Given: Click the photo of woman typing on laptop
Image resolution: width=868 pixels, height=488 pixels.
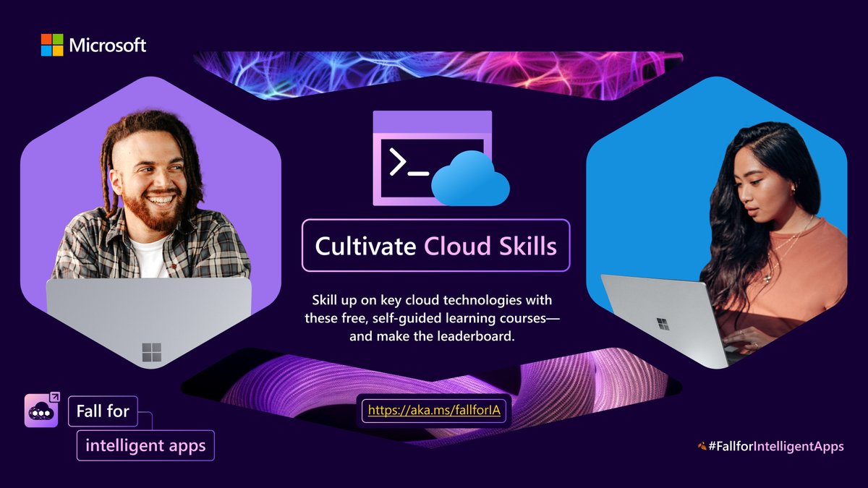Looking at the screenshot, I should tap(716, 223).
